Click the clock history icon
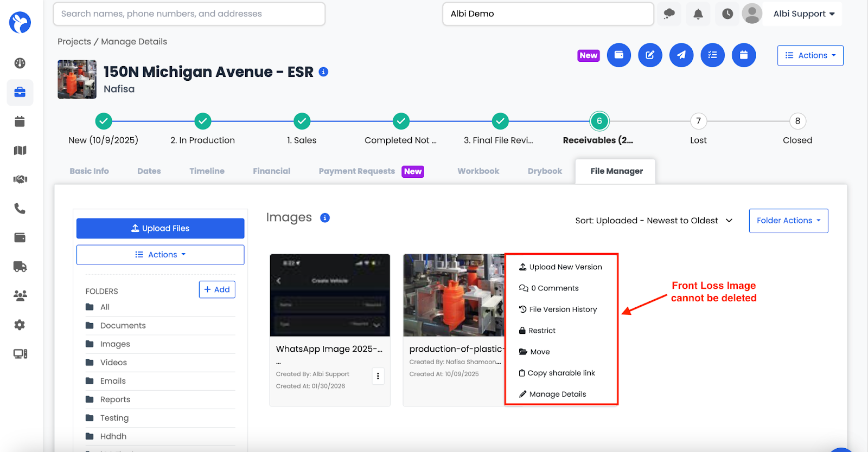Image resolution: width=868 pixels, height=452 pixels. point(727,14)
